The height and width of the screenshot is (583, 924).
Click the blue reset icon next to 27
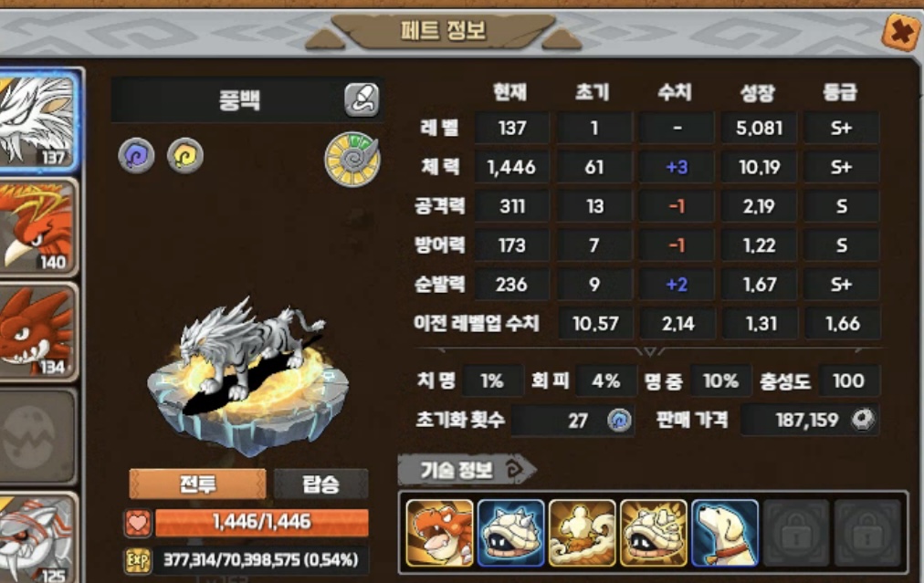[619, 421]
